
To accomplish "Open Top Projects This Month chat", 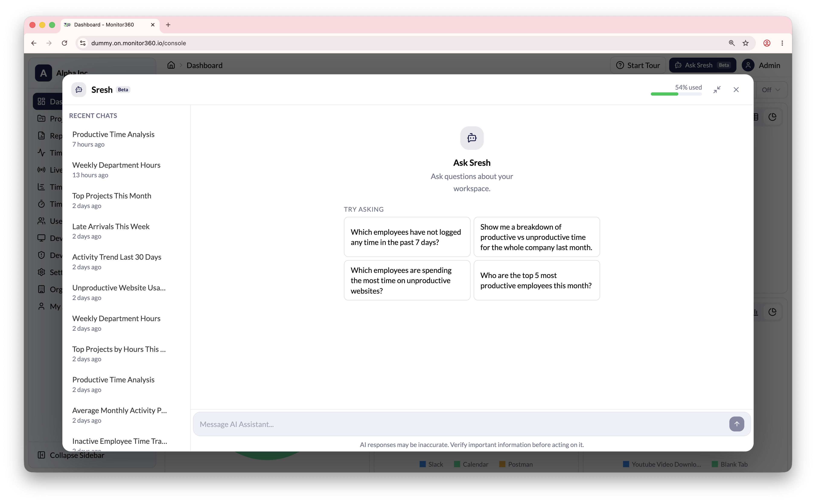I will [126, 200].
